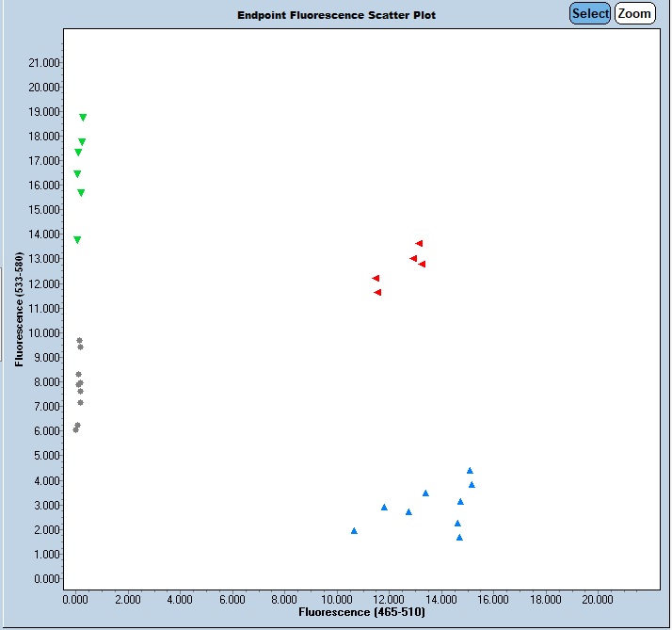The image size is (672, 630).
Task: Click the Select mode button
Action: (590, 13)
